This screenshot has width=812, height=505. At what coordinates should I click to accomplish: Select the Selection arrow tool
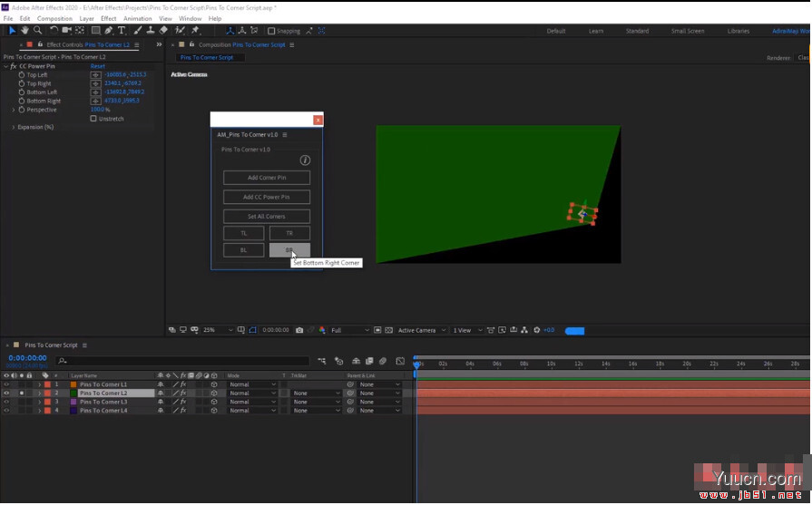coord(12,31)
